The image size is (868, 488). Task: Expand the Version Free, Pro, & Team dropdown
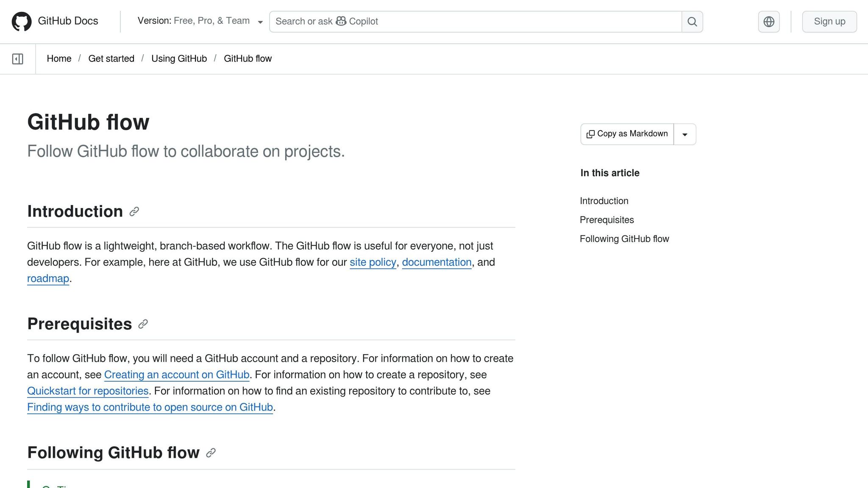point(200,21)
